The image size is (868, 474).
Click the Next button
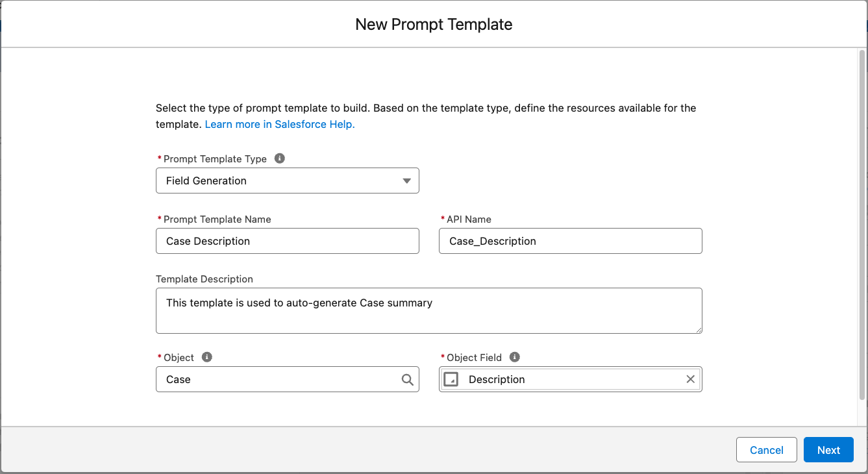(x=828, y=449)
